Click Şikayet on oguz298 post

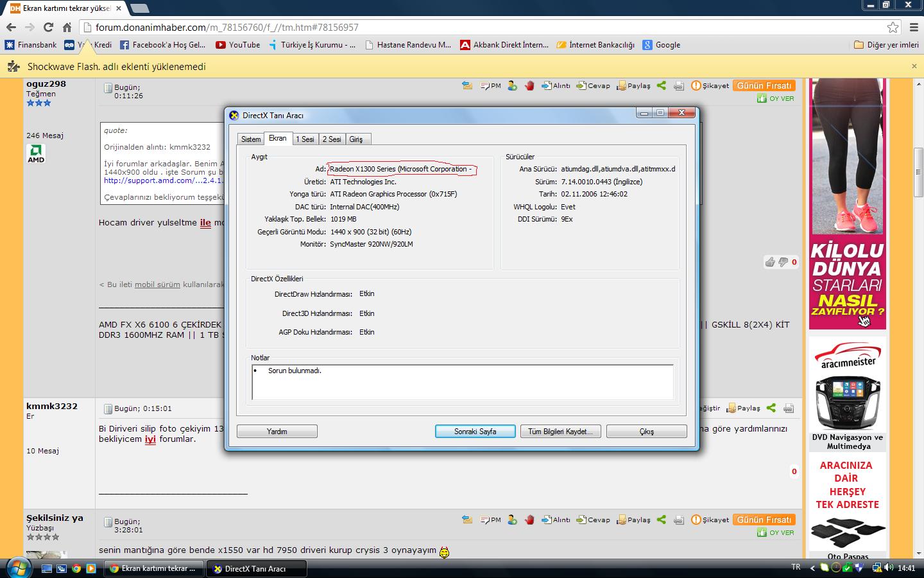710,85
